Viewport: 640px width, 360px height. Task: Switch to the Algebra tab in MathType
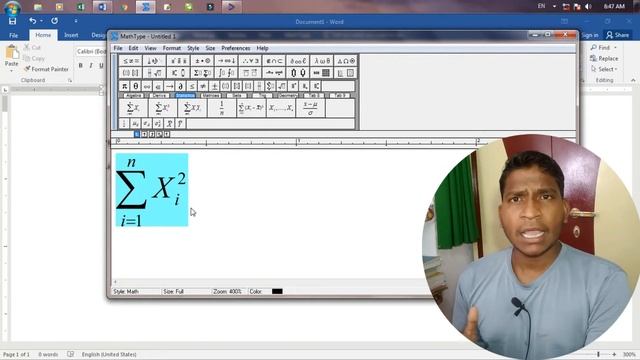click(133, 96)
